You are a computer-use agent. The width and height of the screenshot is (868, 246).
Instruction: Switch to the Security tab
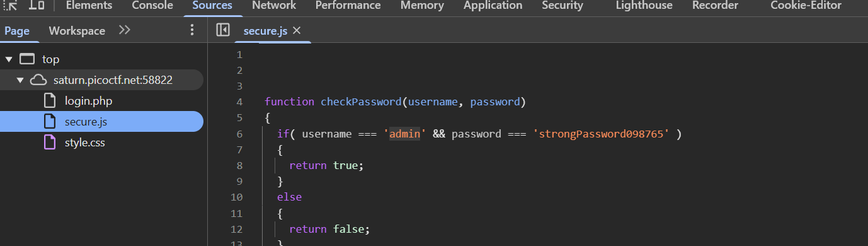562,6
